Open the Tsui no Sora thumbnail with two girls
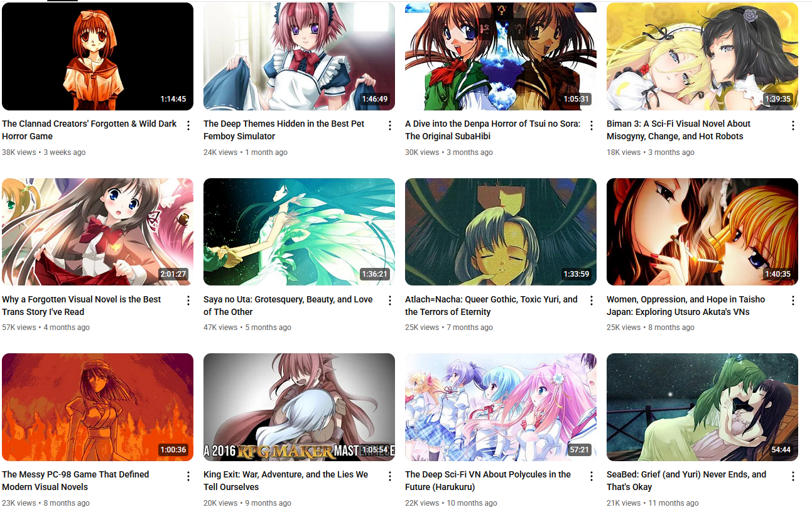The height and width of the screenshot is (517, 812). coord(501,56)
